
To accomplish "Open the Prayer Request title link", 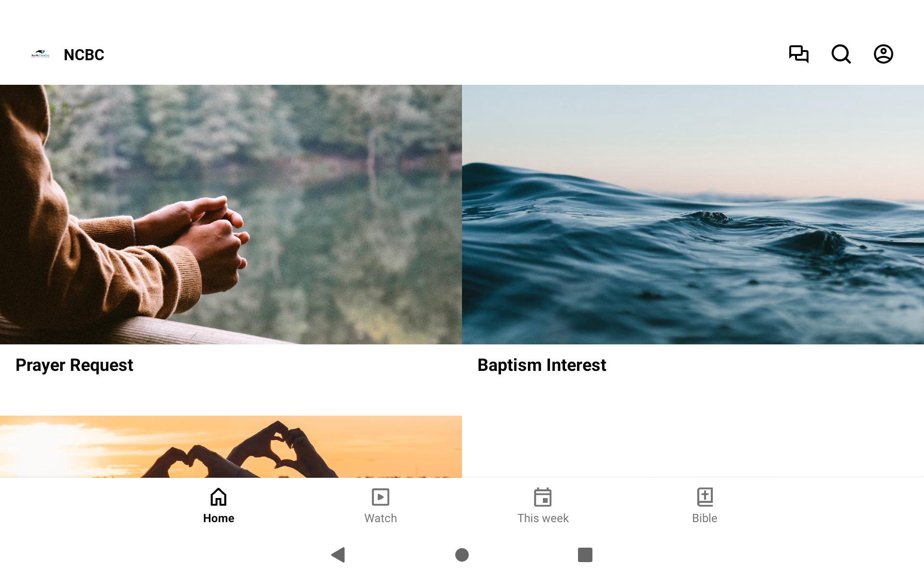I will [x=74, y=365].
